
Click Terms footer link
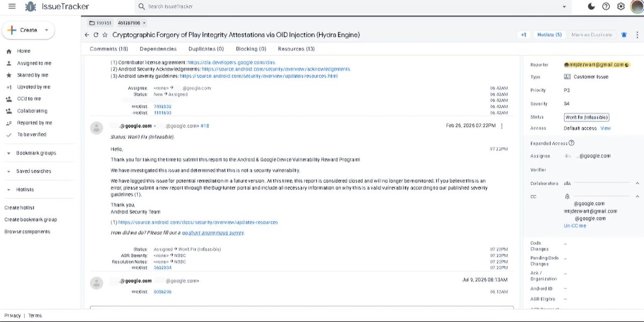coord(35,316)
